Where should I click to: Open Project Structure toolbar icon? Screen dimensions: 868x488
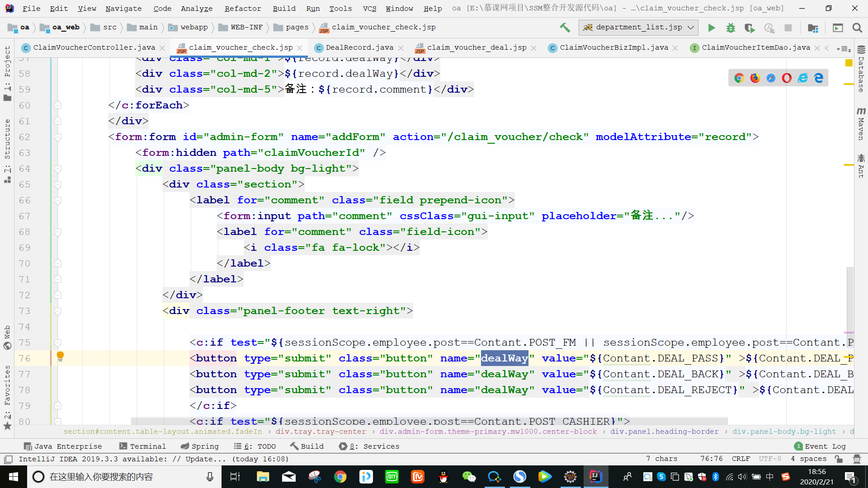(x=813, y=28)
